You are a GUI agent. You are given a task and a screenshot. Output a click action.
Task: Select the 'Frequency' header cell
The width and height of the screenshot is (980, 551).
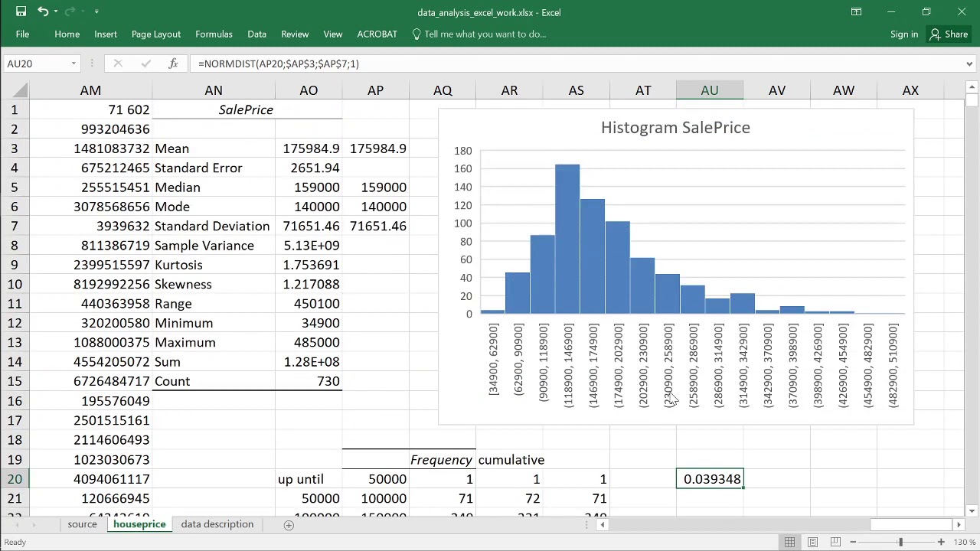pos(443,460)
